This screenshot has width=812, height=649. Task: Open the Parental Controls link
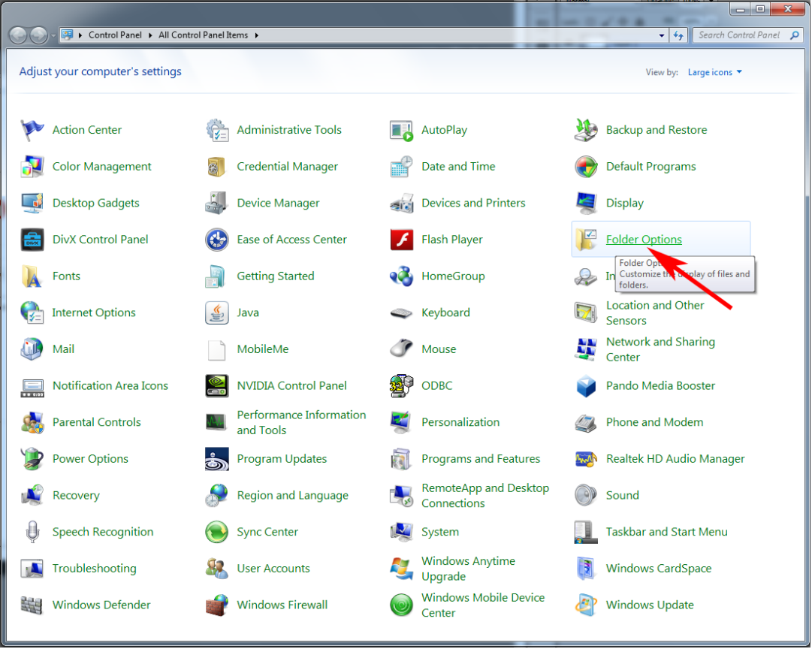(x=97, y=423)
